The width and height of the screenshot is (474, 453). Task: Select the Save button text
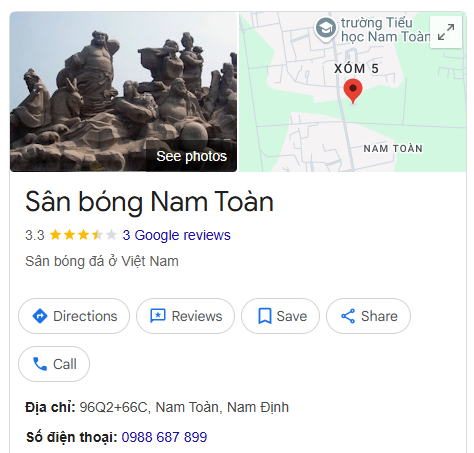click(292, 316)
